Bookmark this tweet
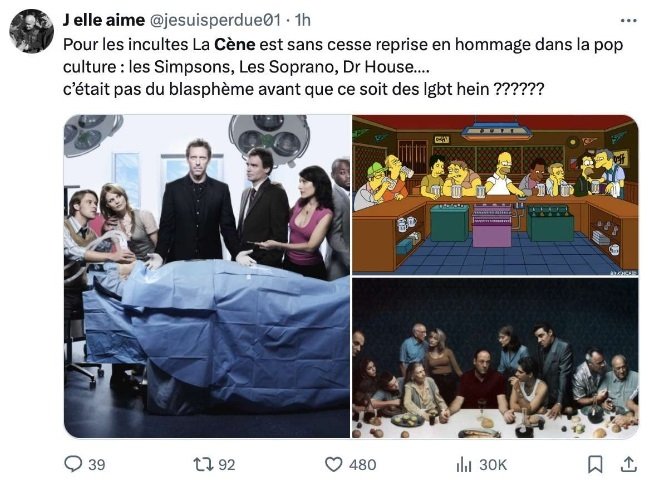Screen dimensions: 648x481 [595, 464]
